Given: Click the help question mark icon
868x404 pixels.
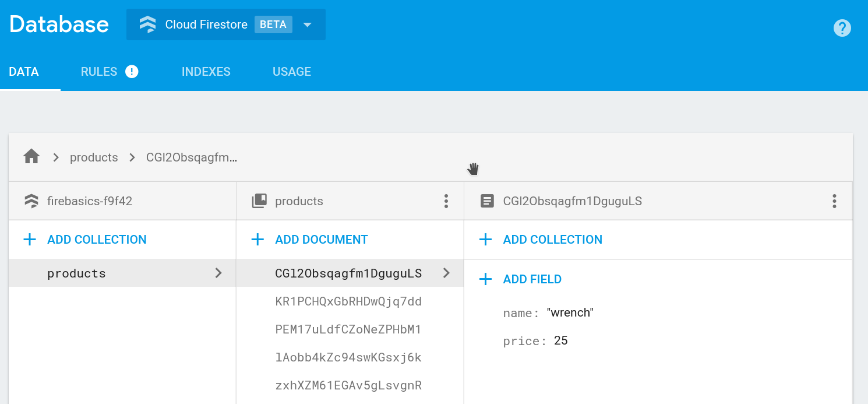Looking at the screenshot, I should coord(842,28).
